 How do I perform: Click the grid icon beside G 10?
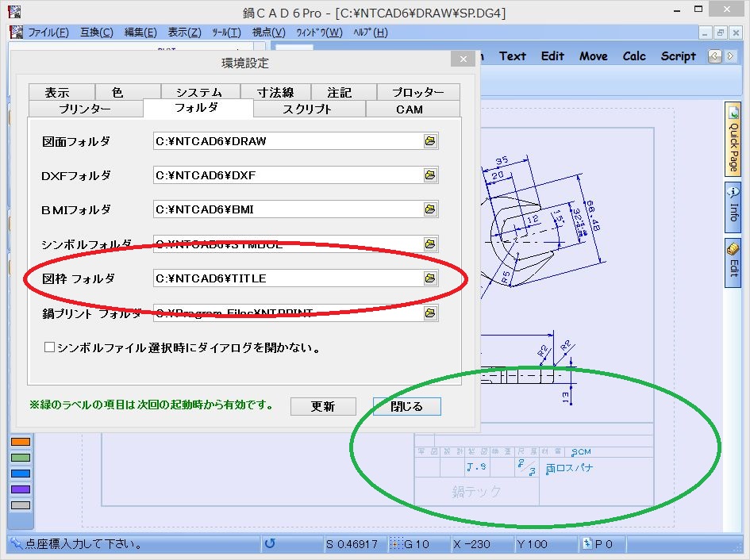click(395, 544)
